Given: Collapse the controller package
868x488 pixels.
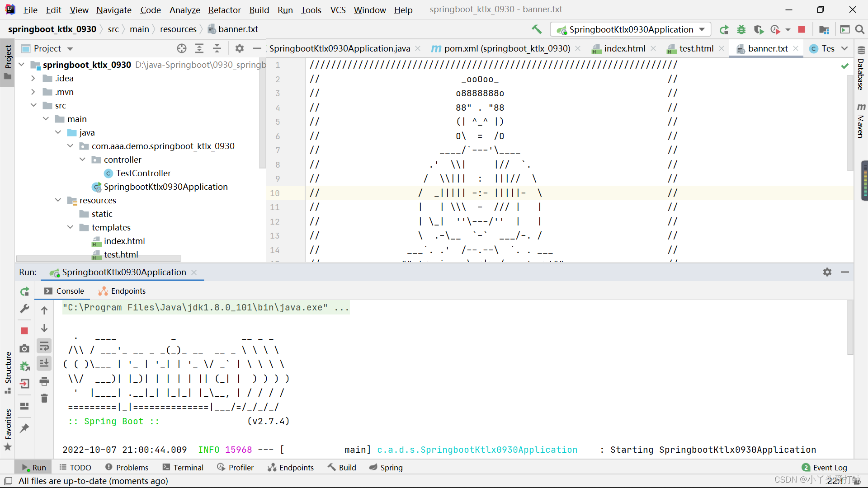Looking at the screenshot, I should click(x=82, y=160).
